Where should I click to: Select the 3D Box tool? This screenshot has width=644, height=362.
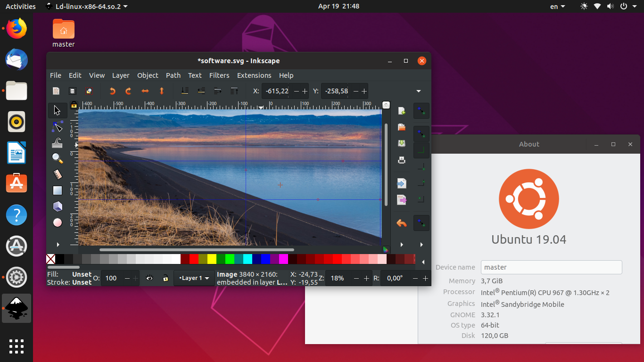pos(58,206)
